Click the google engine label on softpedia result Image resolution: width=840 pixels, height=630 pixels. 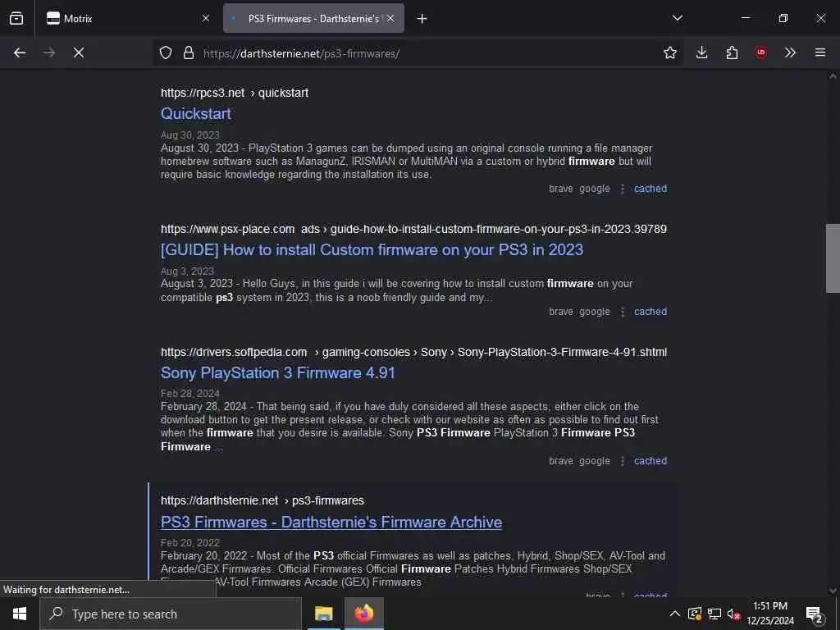click(x=595, y=461)
